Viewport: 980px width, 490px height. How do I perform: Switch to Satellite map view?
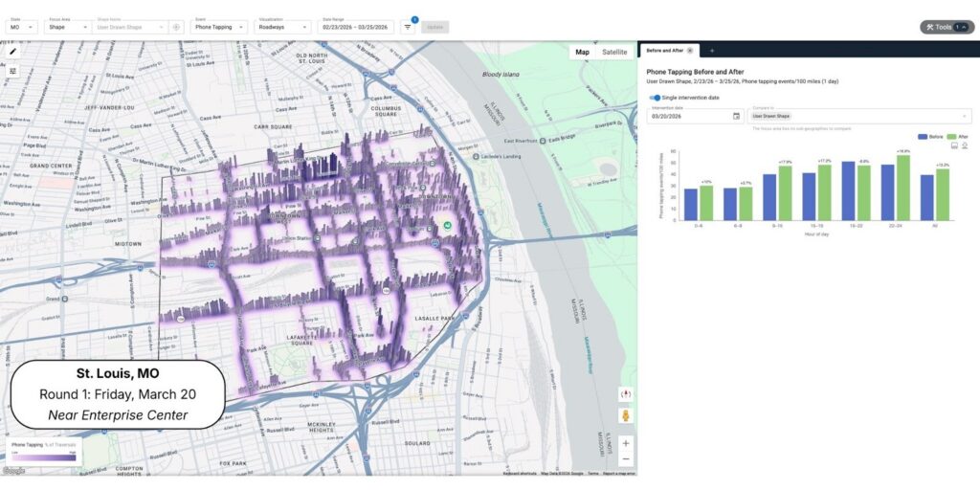point(614,53)
